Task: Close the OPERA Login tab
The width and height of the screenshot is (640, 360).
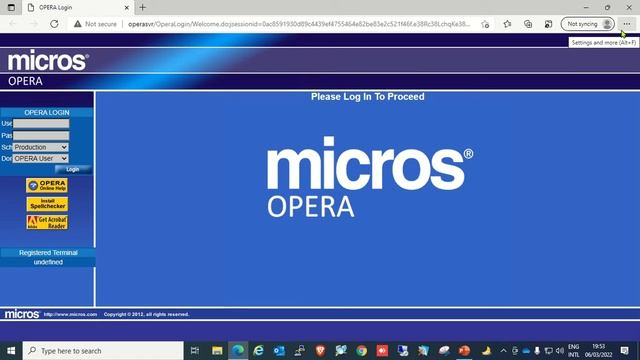Action: tap(127, 7)
